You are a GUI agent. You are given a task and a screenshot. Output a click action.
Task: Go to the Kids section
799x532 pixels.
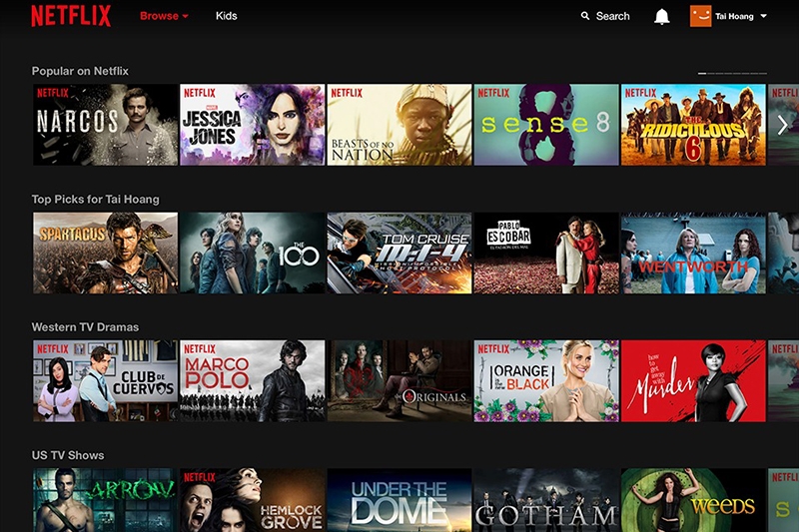click(227, 16)
